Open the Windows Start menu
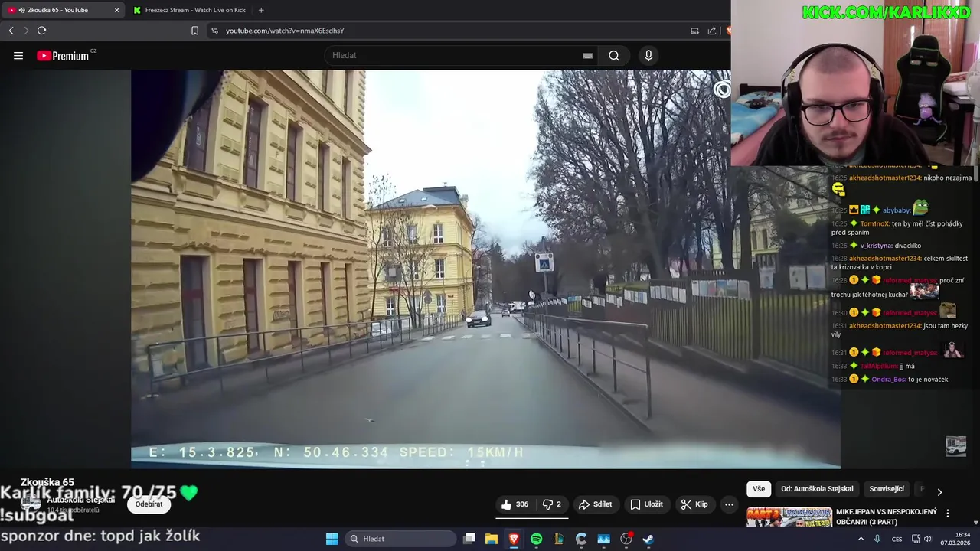Viewport: 980px width, 551px height. coord(332,539)
